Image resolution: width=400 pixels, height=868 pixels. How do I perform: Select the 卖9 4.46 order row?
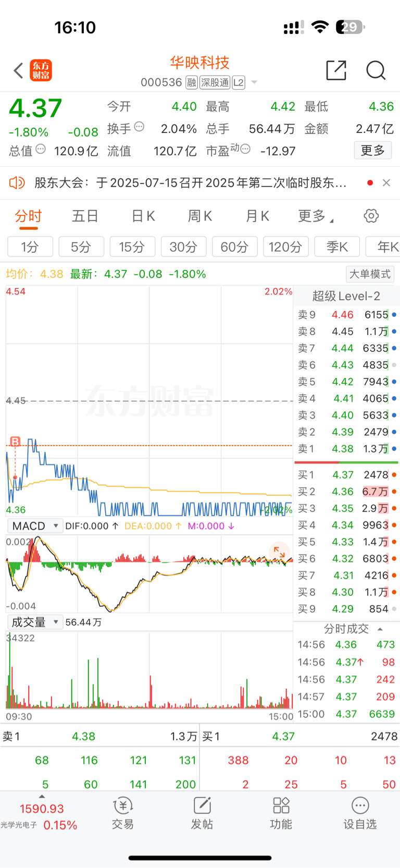(x=347, y=315)
